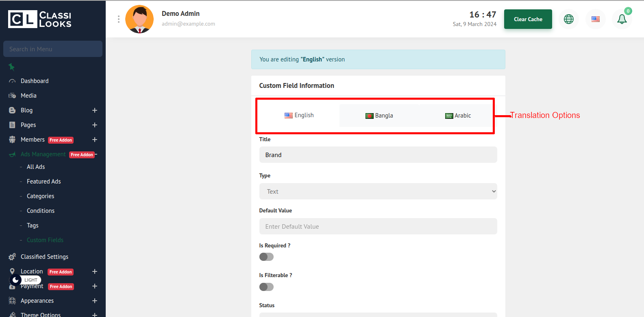Open Classified Settings gear icon
Viewport: 644px width, 317px height.
[12, 257]
